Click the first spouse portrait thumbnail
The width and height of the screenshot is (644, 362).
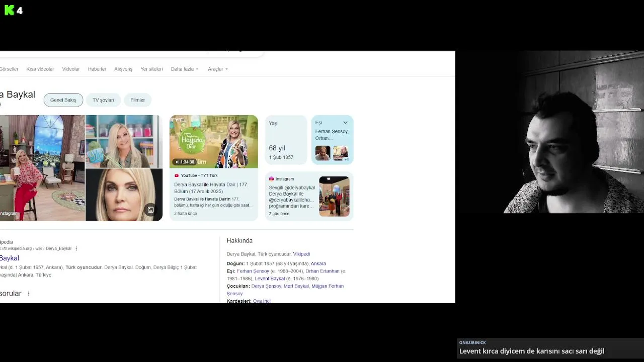[x=323, y=153]
